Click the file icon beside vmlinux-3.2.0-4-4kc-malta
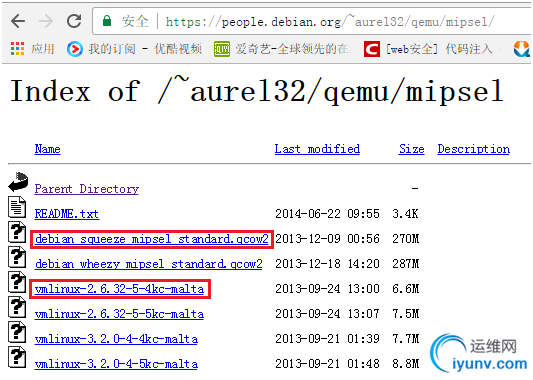Screen dimensions: 533x380 17,332
